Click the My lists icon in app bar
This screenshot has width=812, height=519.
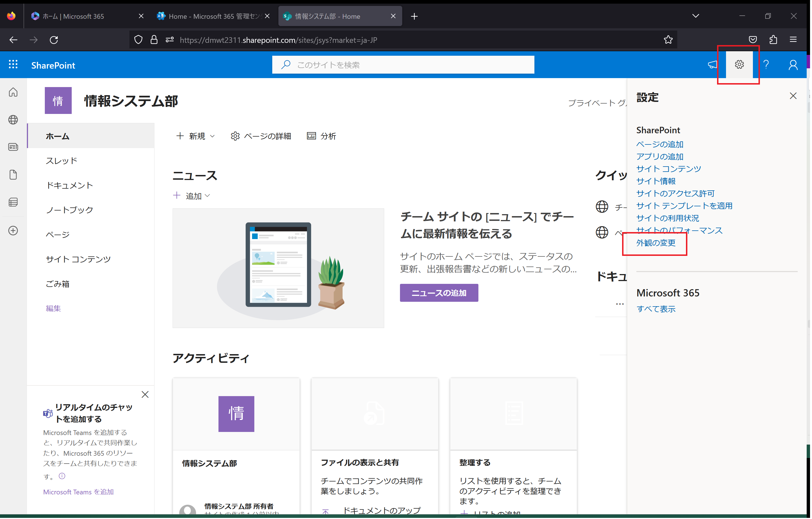13,203
